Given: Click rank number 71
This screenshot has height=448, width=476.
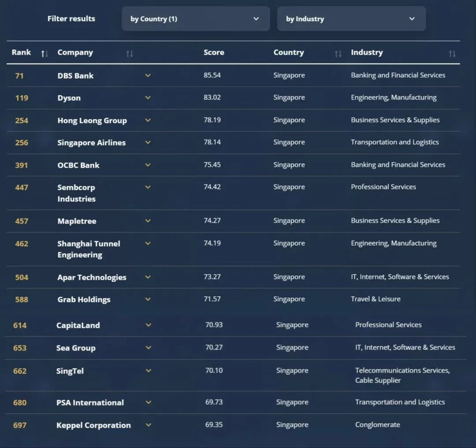Looking at the screenshot, I should (x=19, y=76).
